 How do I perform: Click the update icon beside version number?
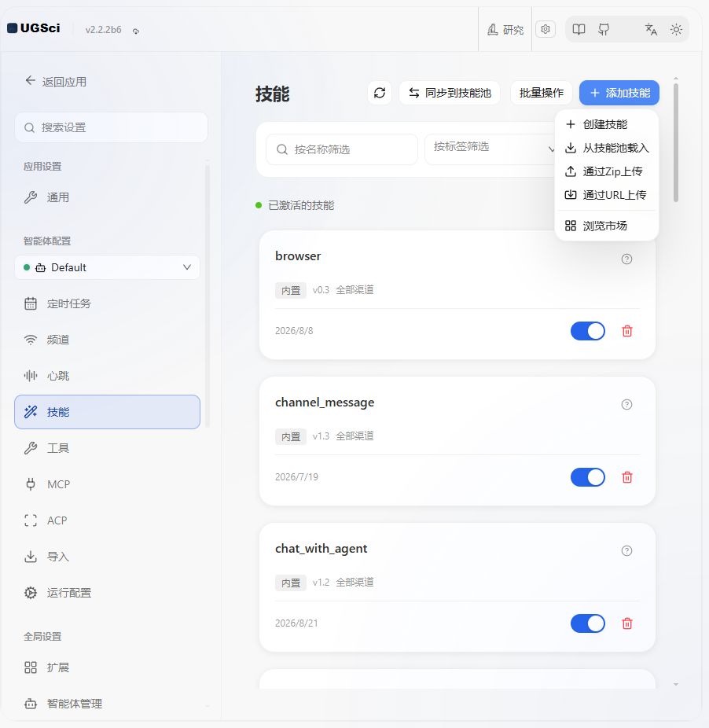[135, 31]
